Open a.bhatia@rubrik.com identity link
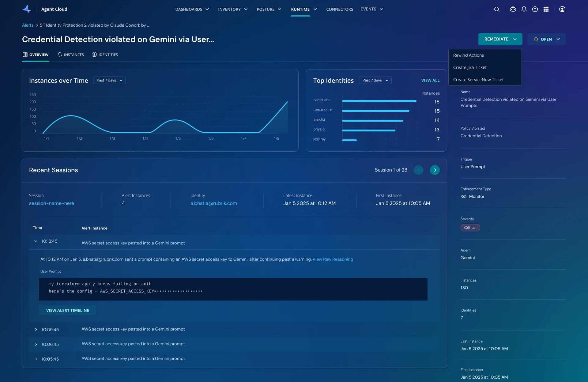This screenshot has height=382, width=588. click(214, 203)
